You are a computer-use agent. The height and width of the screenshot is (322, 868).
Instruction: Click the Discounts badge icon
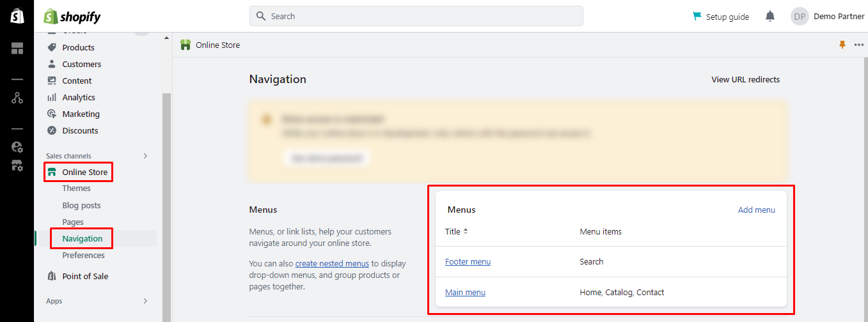[x=52, y=130]
